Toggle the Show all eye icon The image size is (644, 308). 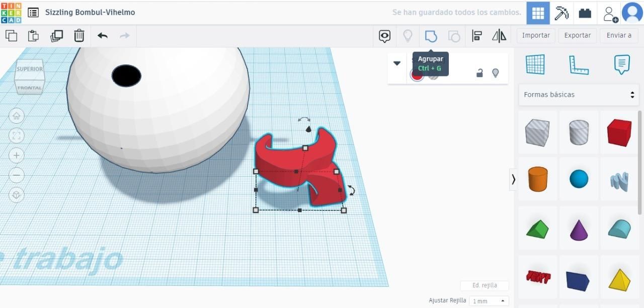(x=385, y=36)
